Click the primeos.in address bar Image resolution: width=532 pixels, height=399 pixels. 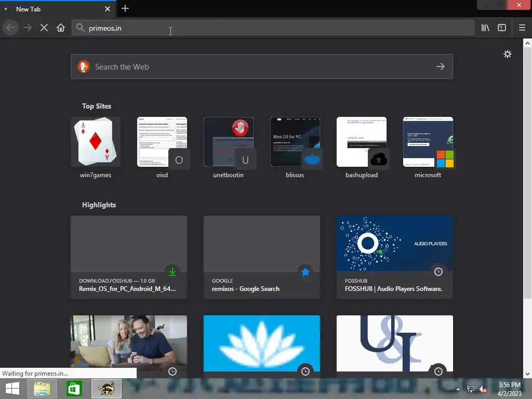[x=273, y=28]
